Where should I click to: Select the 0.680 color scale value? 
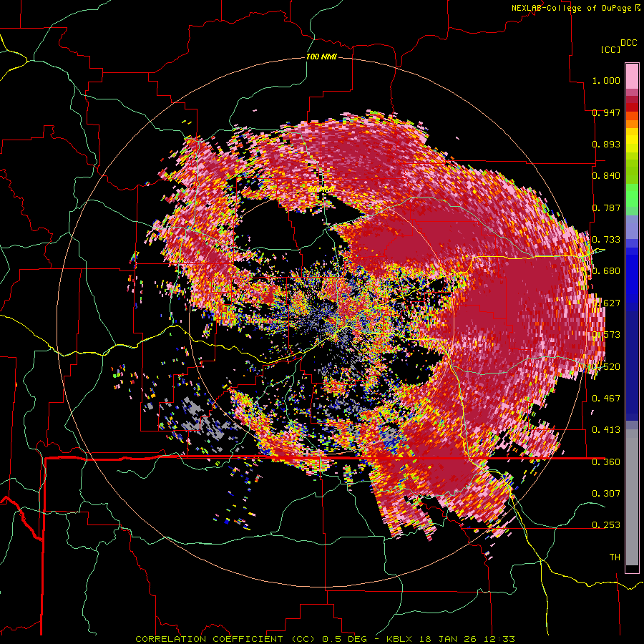(x=606, y=270)
